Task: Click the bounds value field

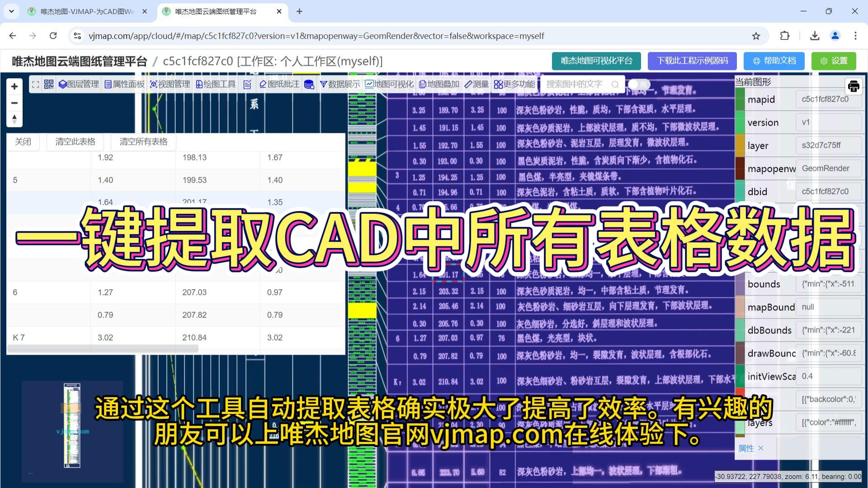Action: [829, 284]
